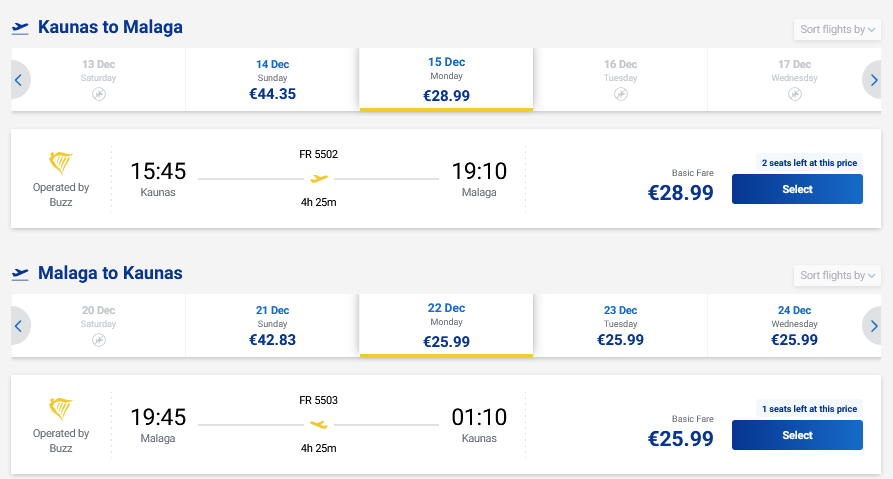Pick 24 Dec Wednesday return date
893x479 pixels.
[x=794, y=326]
